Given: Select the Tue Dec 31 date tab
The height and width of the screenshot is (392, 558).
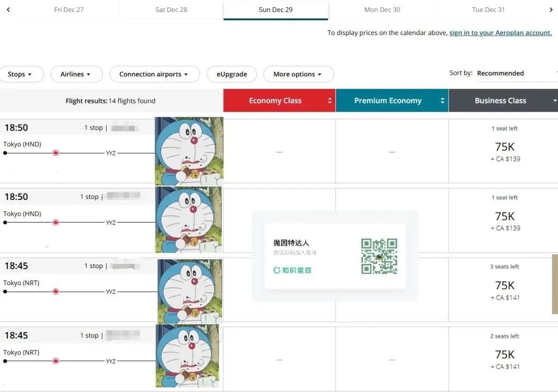Looking at the screenshot, I should pyautogui.click(x=488, y=9).
